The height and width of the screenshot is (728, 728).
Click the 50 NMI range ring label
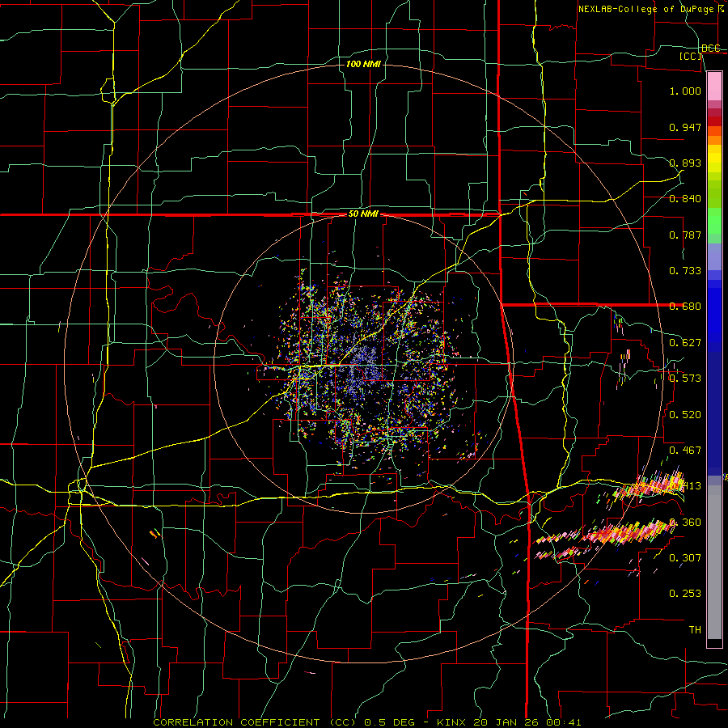[x=363, y=214]
